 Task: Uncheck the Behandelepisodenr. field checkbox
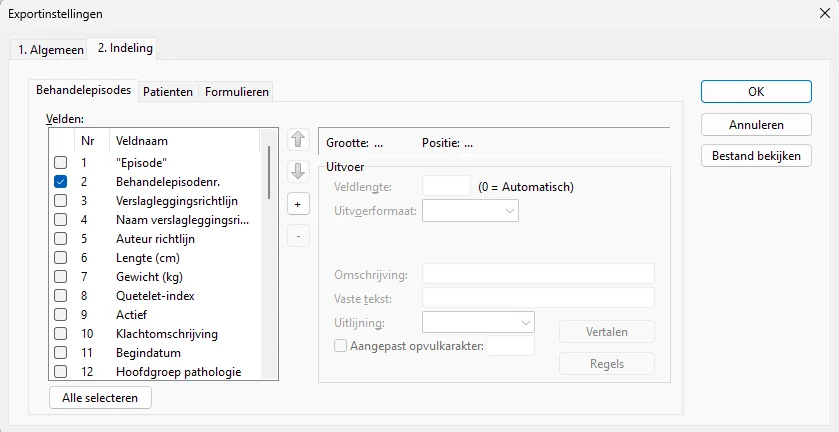[x=61, y=181]
